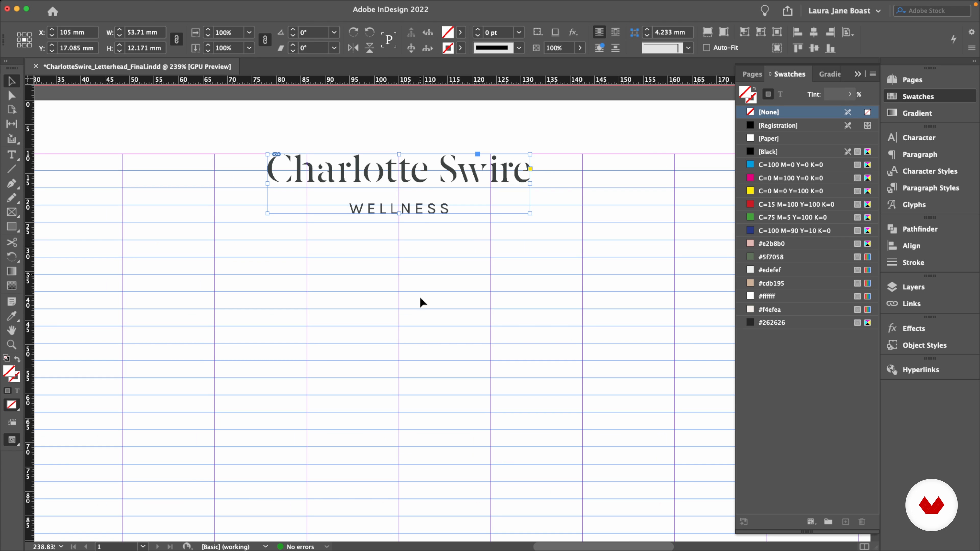Select the CharlotteSwire_Letterhead_Final.indd document tab
This screenshot has width=980, height=551.
click(x=137, y=67)
